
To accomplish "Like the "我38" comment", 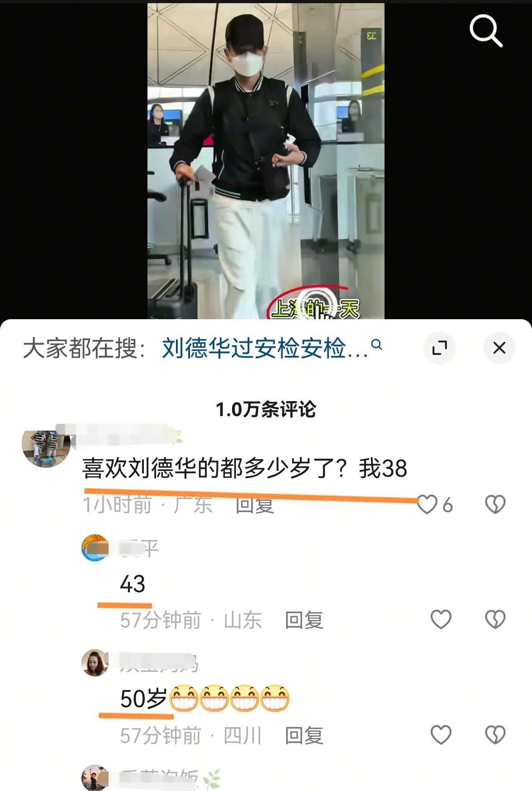I will coord(427,504).
